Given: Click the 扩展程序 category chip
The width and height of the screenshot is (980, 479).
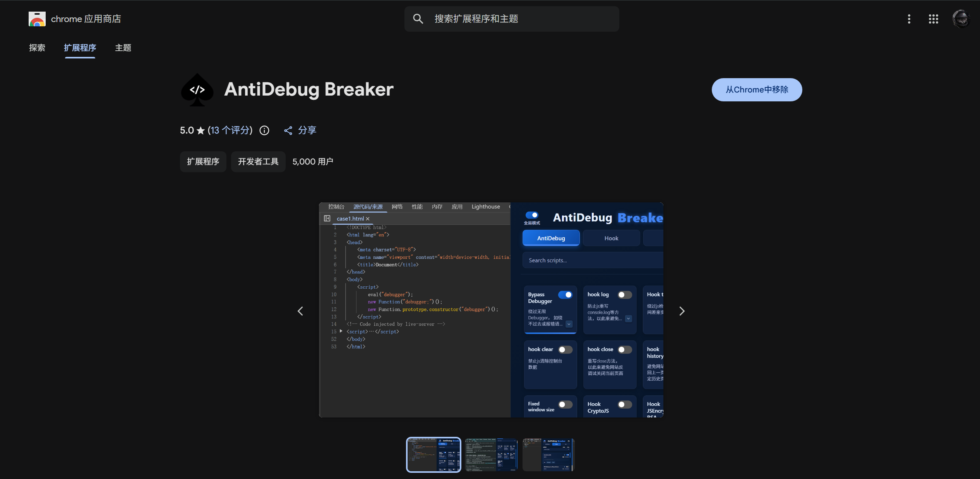Looking at the screenshot, I should pyautogui.click(x=203, y=162).
